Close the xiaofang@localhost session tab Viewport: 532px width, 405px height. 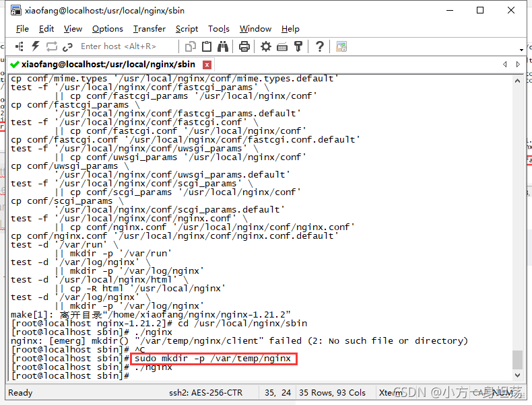point(207,65)
